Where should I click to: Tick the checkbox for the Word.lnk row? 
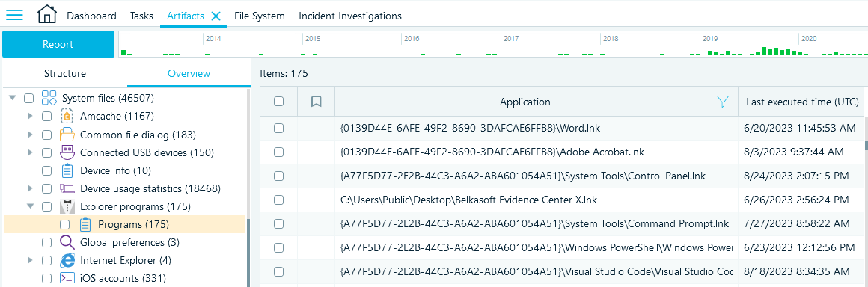point(278,129)
